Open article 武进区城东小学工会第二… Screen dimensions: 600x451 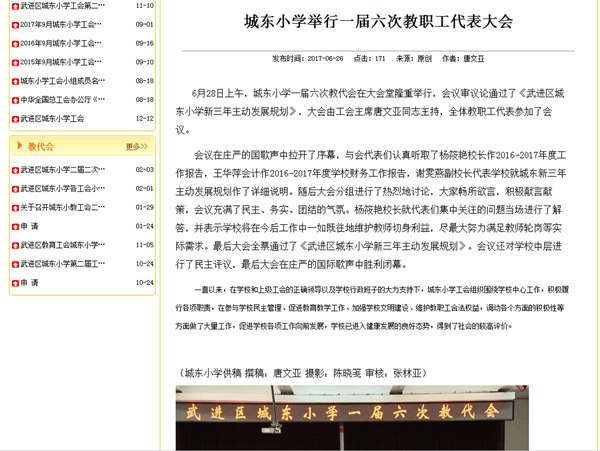62,6
